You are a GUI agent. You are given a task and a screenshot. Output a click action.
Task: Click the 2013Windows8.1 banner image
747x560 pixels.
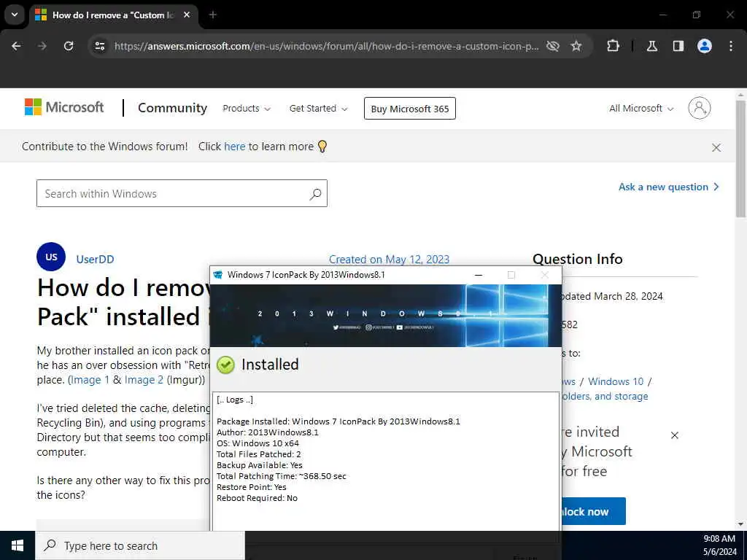coord(386,316)
